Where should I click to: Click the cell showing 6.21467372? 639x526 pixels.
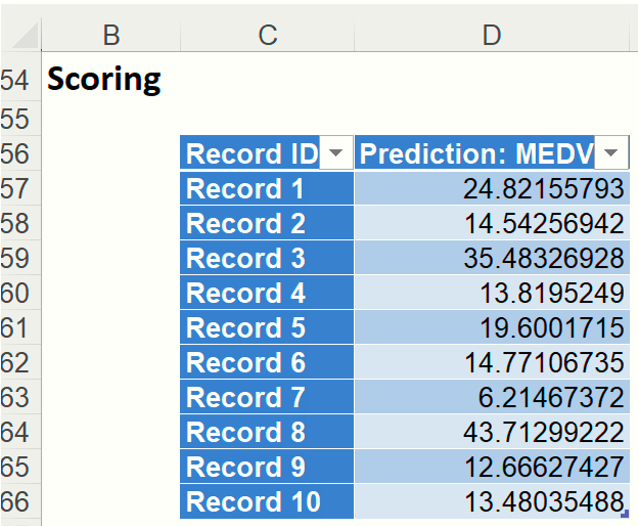click(492, 398)
